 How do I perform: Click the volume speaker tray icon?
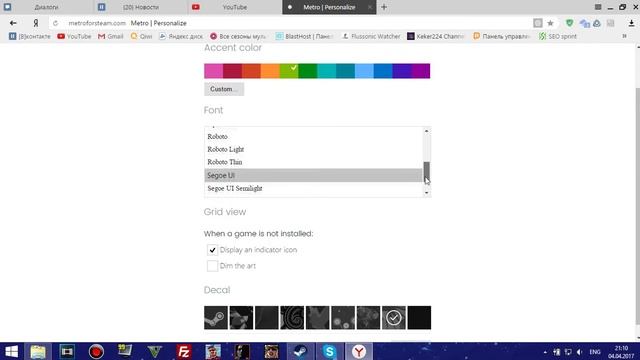pos(580,352)
